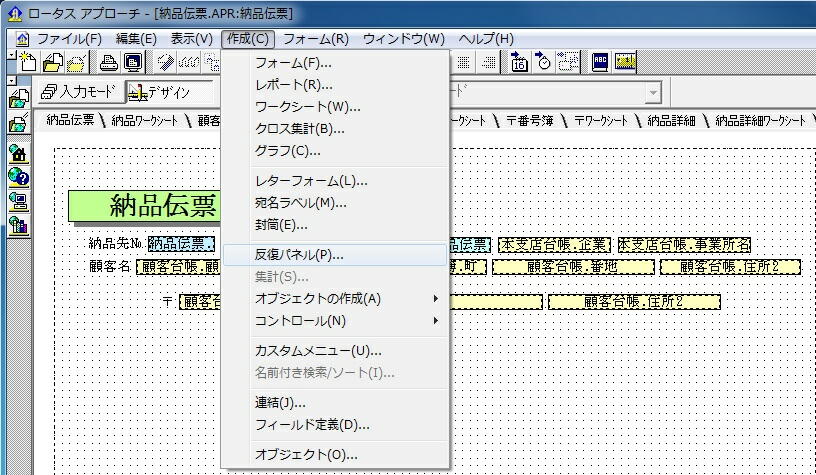Screen dimensions: 816x475
Task: Click the printer icon in toolbar
Action: coord(109,62)
